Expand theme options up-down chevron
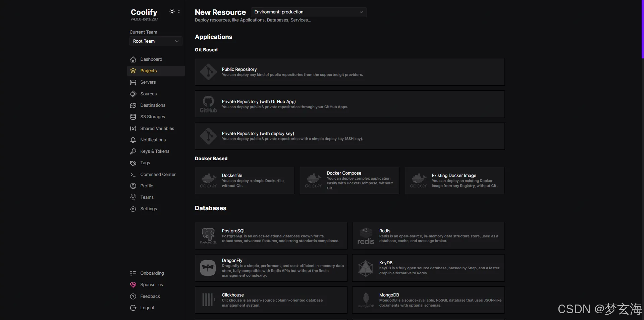This screenshot has height=320, width=644. pos(179,11)
